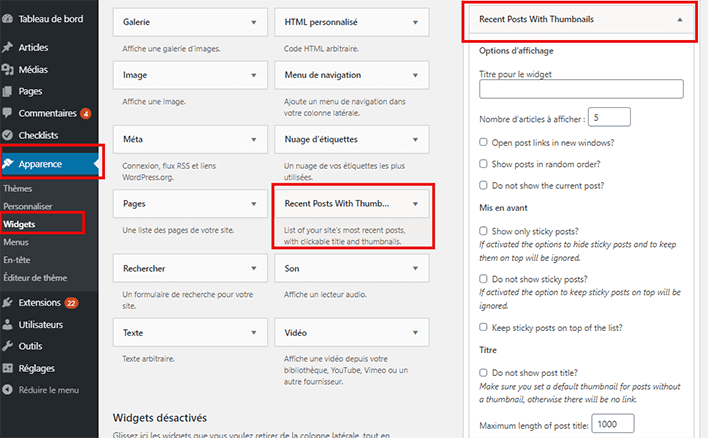Click the Tableau de bord dashboard icon

pos(7,19)
